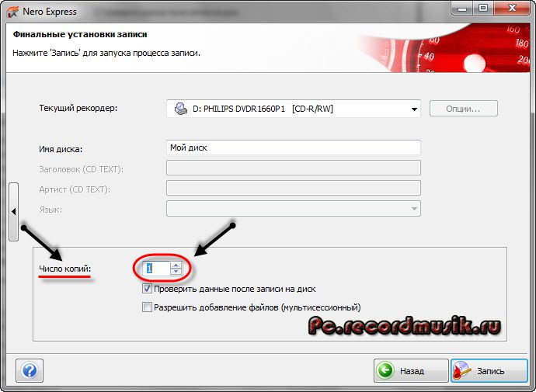The height and width of the screenshot is (392, 536).
Task: Go back with the Назад button
Action: (411, 370)
